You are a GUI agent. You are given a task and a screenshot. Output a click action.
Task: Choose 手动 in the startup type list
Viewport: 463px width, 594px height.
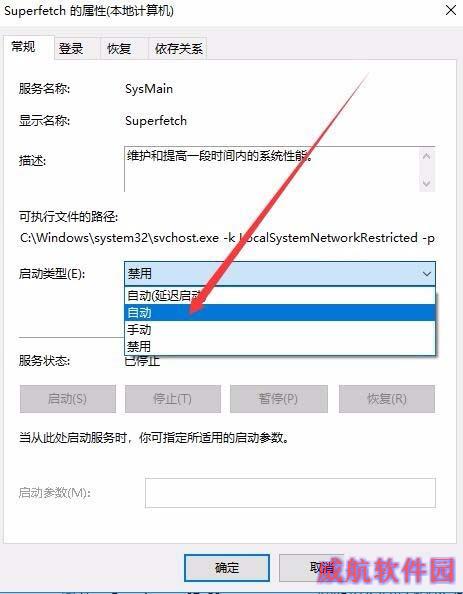click(280, 330)
